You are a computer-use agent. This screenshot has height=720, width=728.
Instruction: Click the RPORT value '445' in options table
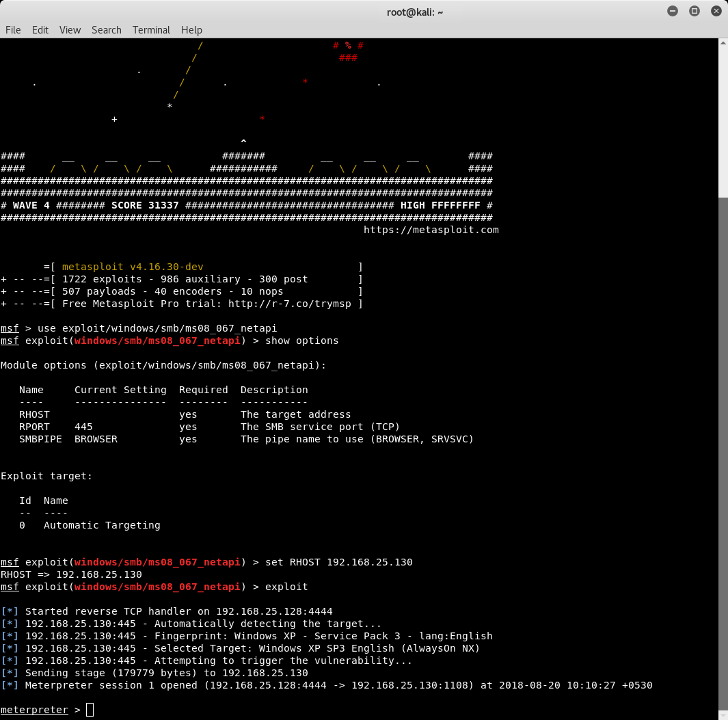coord(83,427)
